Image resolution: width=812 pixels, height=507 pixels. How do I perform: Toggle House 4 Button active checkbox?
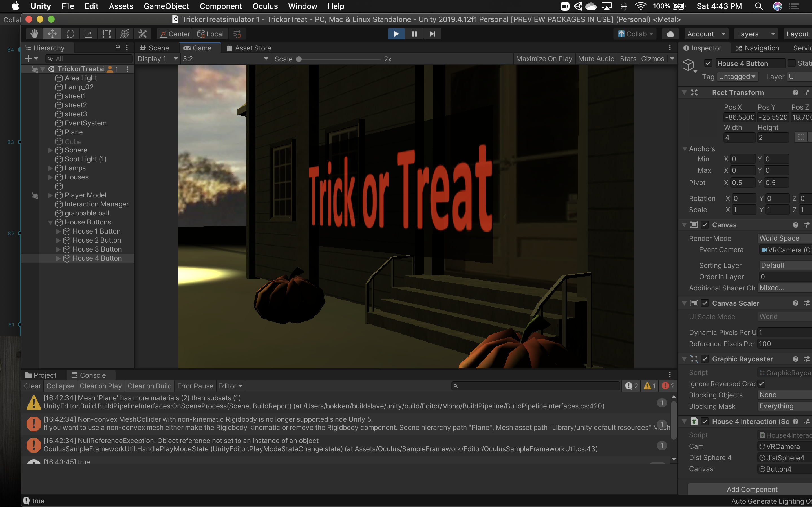coord(708,63)
